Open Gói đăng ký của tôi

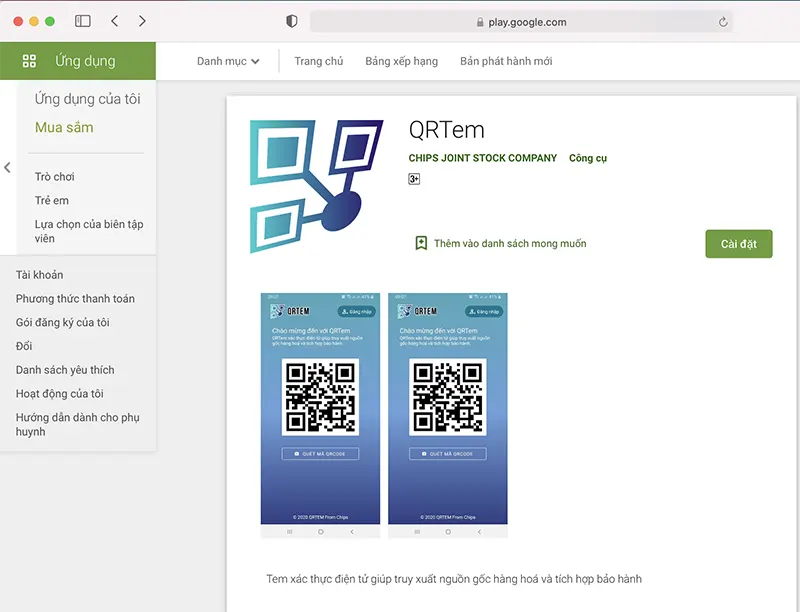click(x=62, y=322)
